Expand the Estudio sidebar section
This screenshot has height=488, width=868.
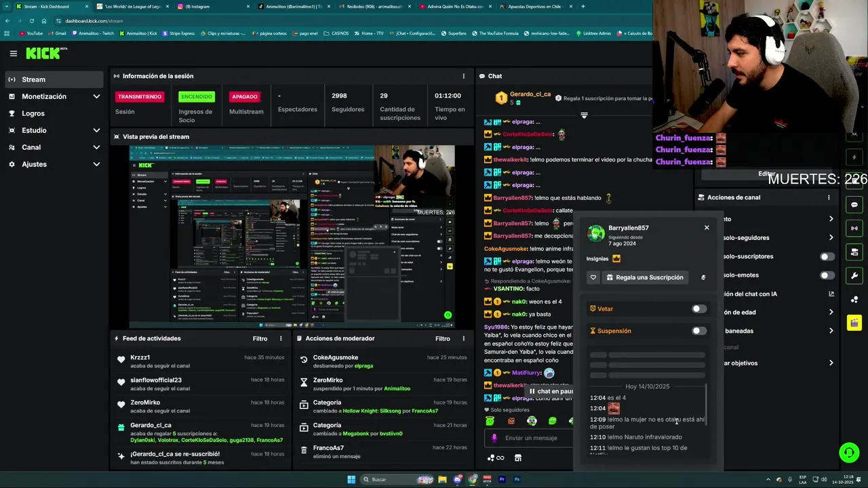pyautogui.click(x=54, y=130)
